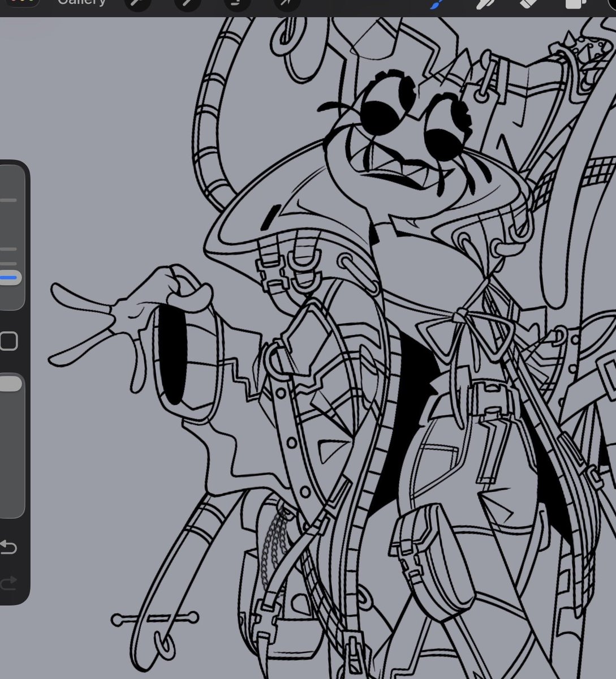
Task: Open the Adjustments magic wand menu
Action: [187, 3]
